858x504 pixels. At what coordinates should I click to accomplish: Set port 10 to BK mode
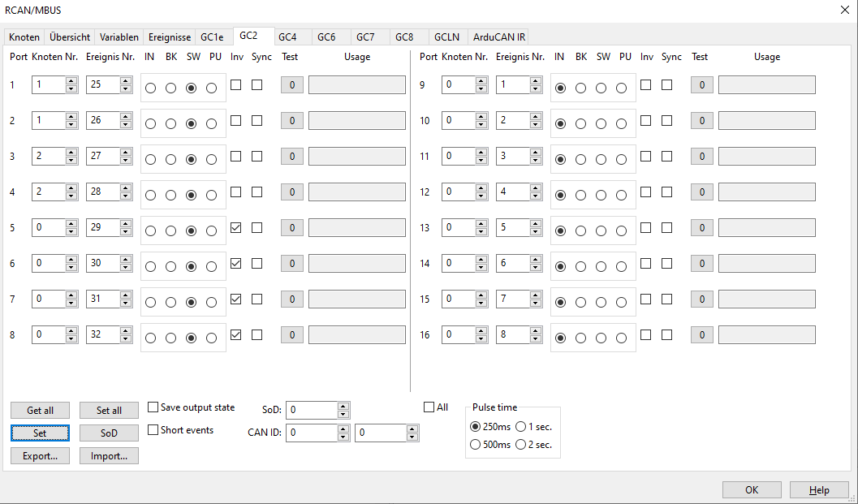tap(580, 124)
